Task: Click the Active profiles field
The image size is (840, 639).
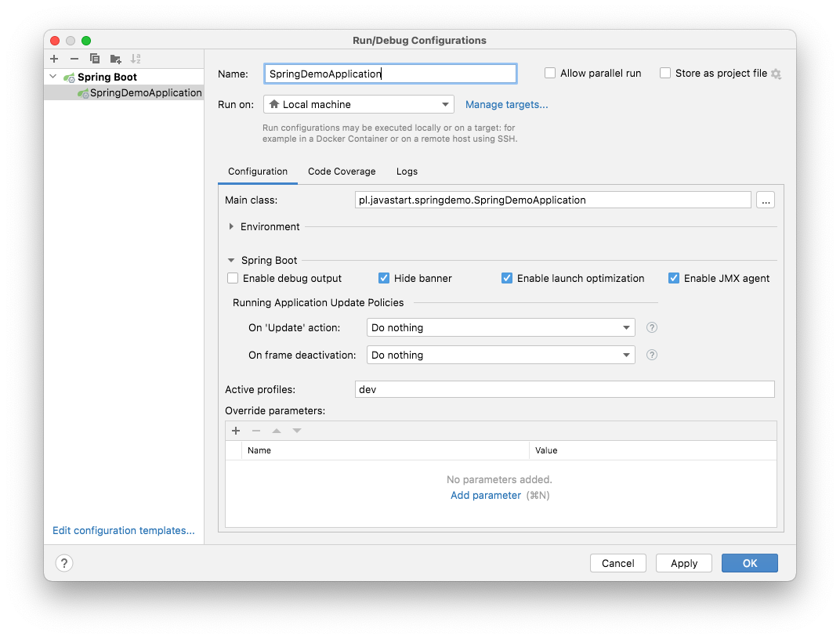Action: coord(565,390)
